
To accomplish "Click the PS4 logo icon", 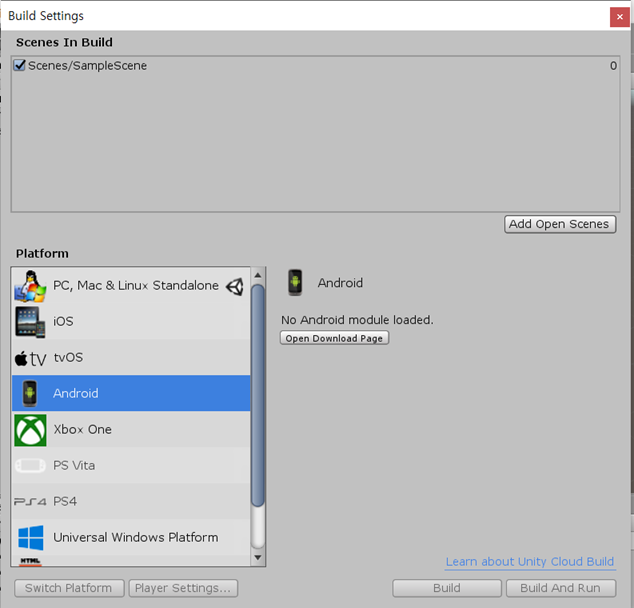I will point(30,502).
